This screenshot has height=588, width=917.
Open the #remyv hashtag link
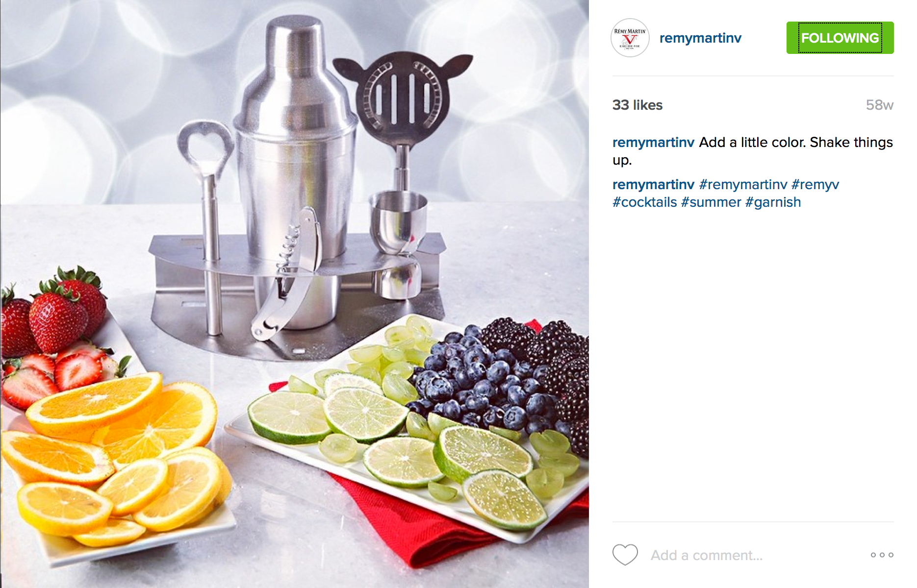tap(815, 185)
